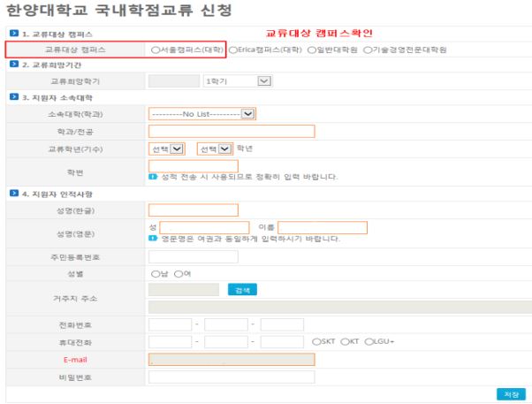Select 남 for gender
The image size is (532, 404).
coord(155,273)
